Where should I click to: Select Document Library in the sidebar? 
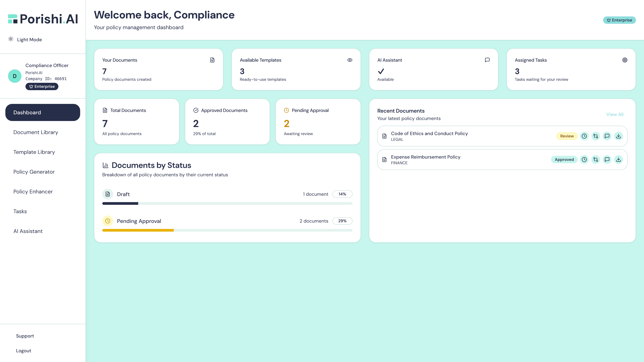36,132
